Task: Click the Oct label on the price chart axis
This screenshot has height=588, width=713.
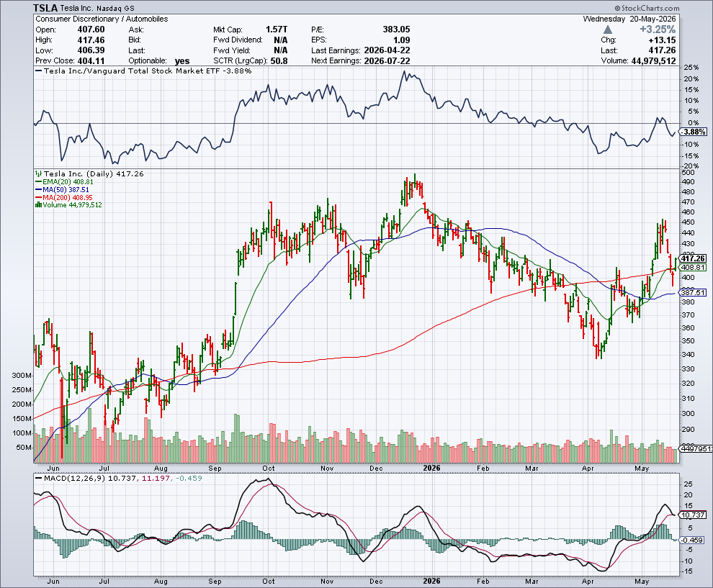Action: [x=269, y=468]
